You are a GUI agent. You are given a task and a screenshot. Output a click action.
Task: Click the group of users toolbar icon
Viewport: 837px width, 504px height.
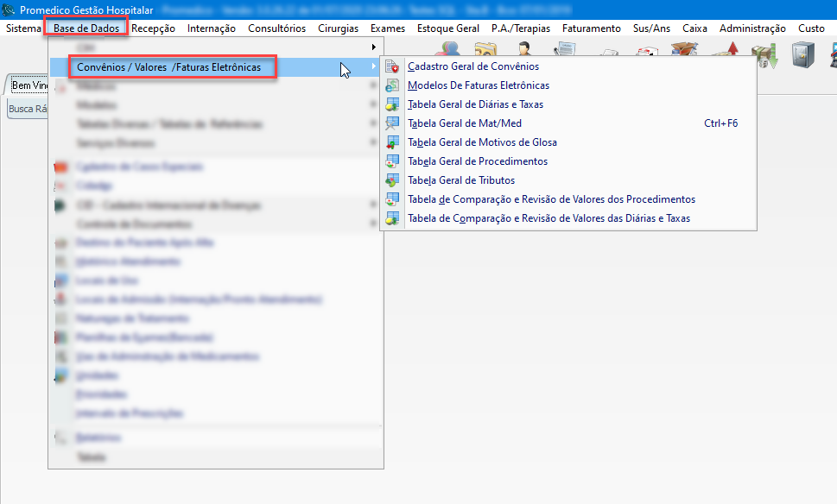pyautogui.click(x=447, y=49)
